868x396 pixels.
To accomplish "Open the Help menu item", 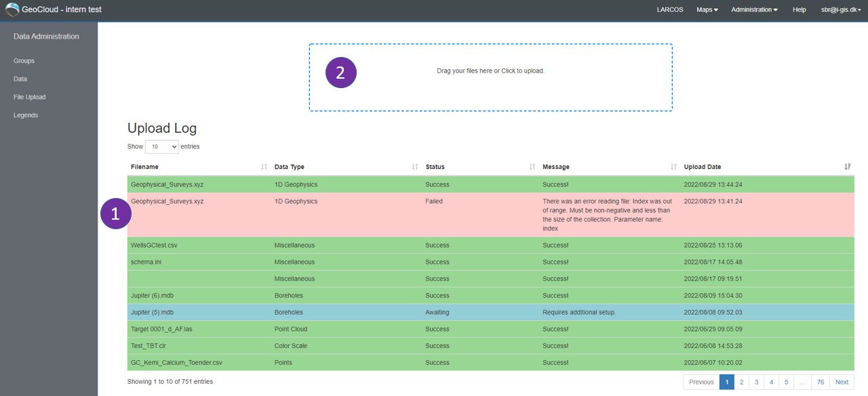I will pos(800,9).
